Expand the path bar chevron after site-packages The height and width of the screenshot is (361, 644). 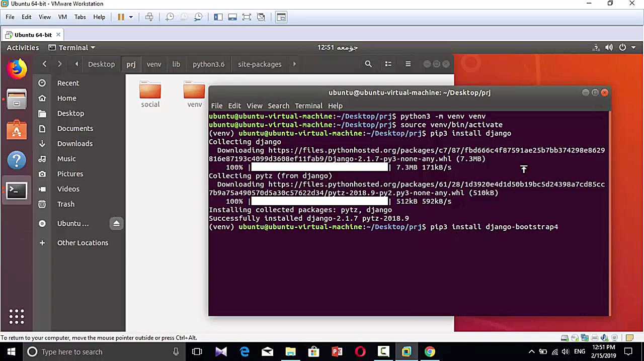tap(294, 64)
